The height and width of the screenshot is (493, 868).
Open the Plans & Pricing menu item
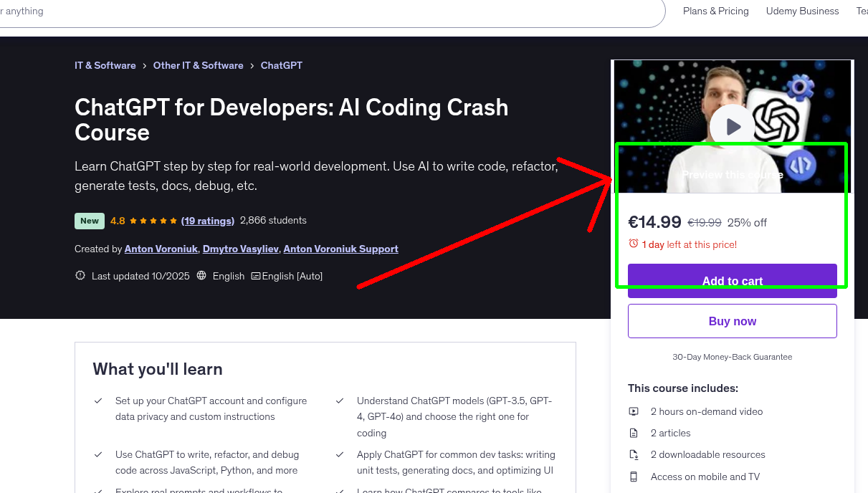coord(715,11)
